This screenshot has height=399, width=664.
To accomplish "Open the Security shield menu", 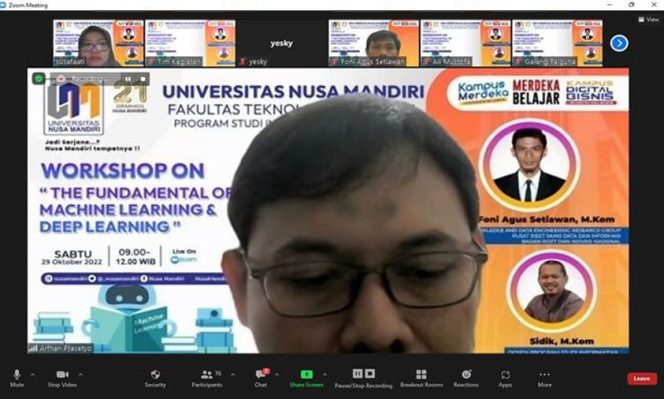I will click(155, 378).
